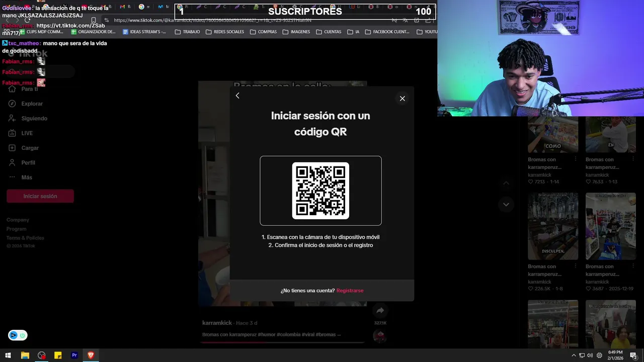Screen dimensions: 644x362
Task: Open the Program footer link
Action: (16, 229)
